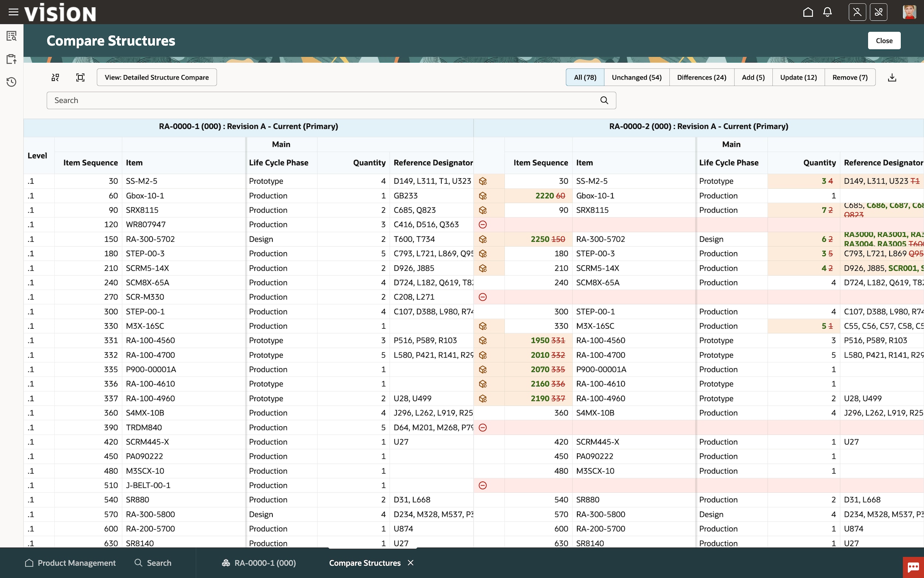
Task: Open the chat assistant icon
Action: tap(913, 567)
